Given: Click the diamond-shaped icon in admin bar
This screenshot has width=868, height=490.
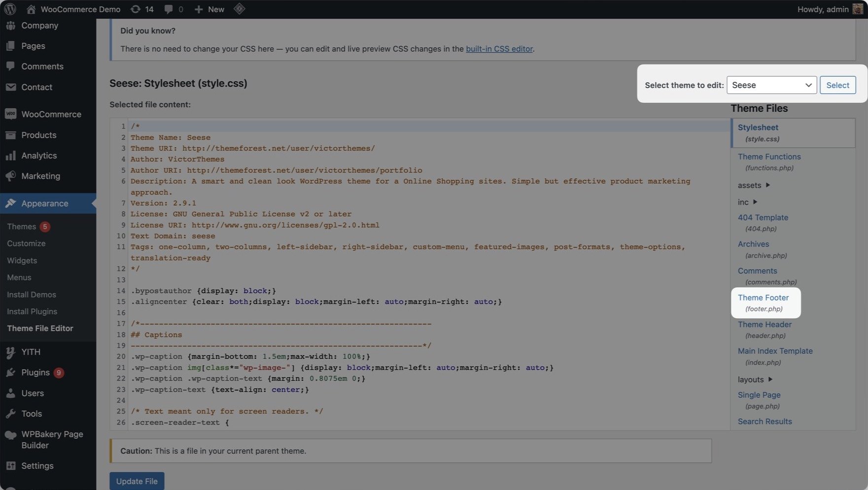Looking at the screenshot, I should click(239, 9).
